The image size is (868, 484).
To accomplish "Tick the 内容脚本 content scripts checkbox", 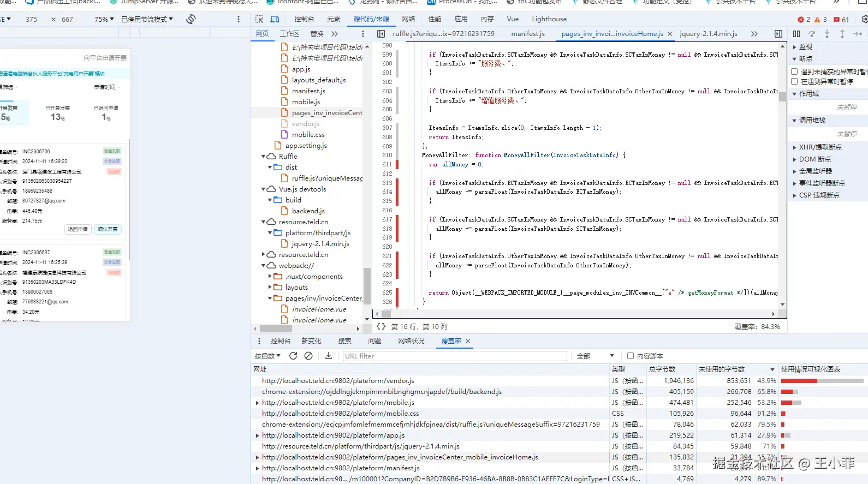I will pyautogui.click(x=631, y=356).
